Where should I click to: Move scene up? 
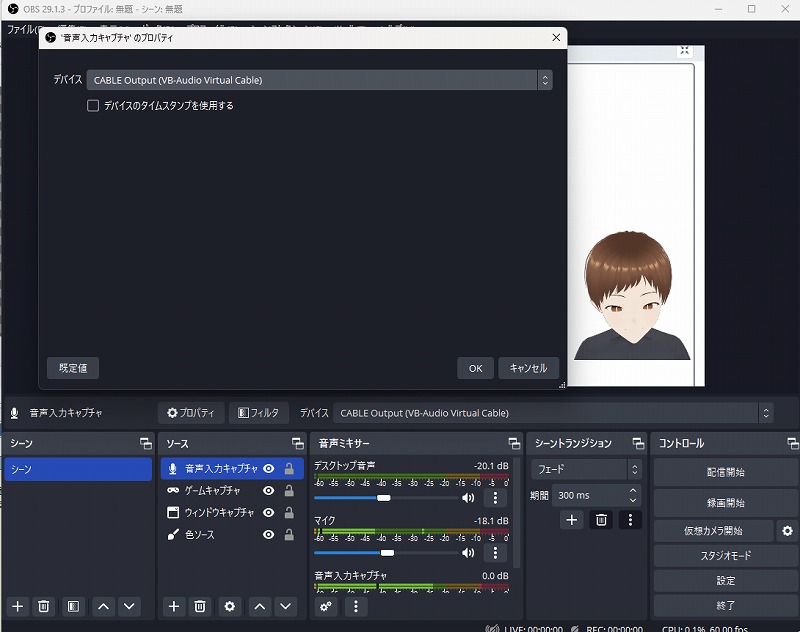coord(104,606)
